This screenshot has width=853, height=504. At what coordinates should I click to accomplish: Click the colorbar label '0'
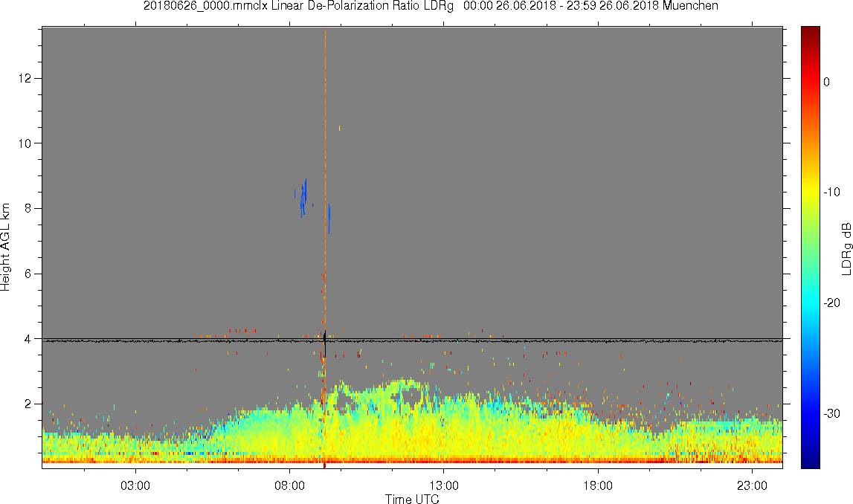[827, 82]
